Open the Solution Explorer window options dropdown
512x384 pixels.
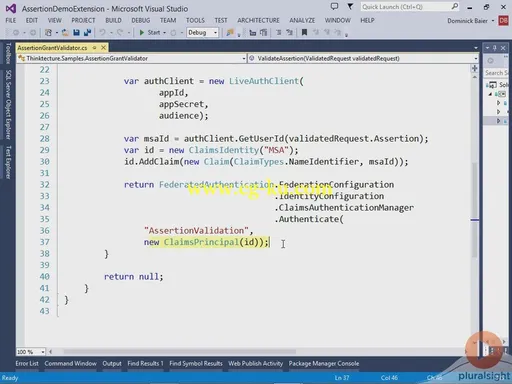point(487,48)
